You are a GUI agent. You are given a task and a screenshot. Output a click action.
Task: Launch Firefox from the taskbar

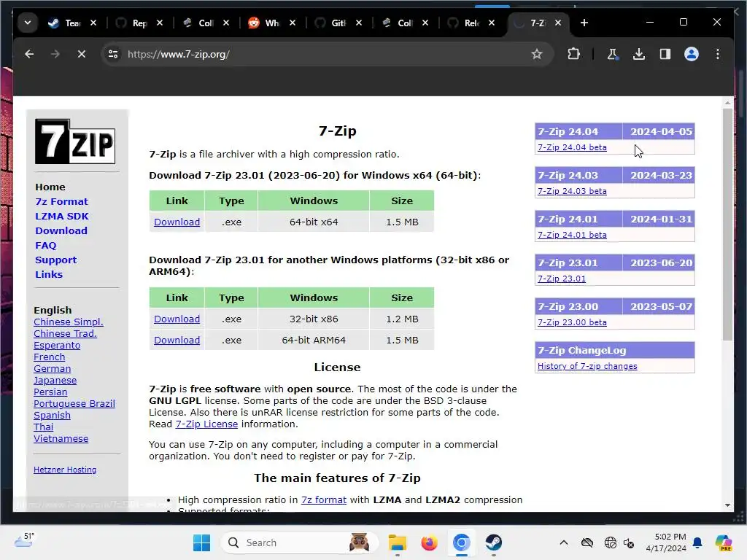click(429, 542)
